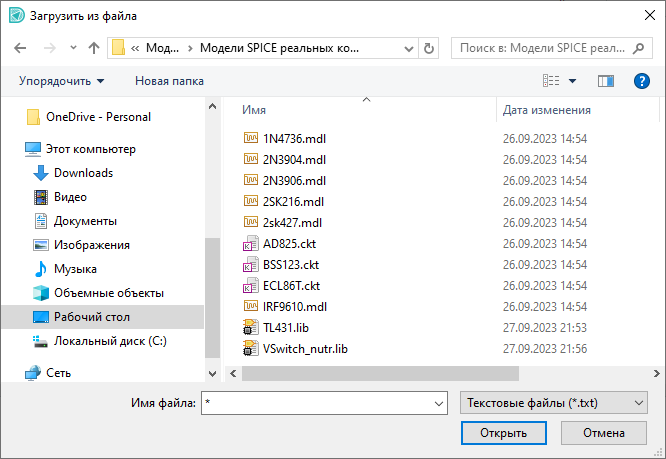Open view options dropdown arrow

pos(572,81)
